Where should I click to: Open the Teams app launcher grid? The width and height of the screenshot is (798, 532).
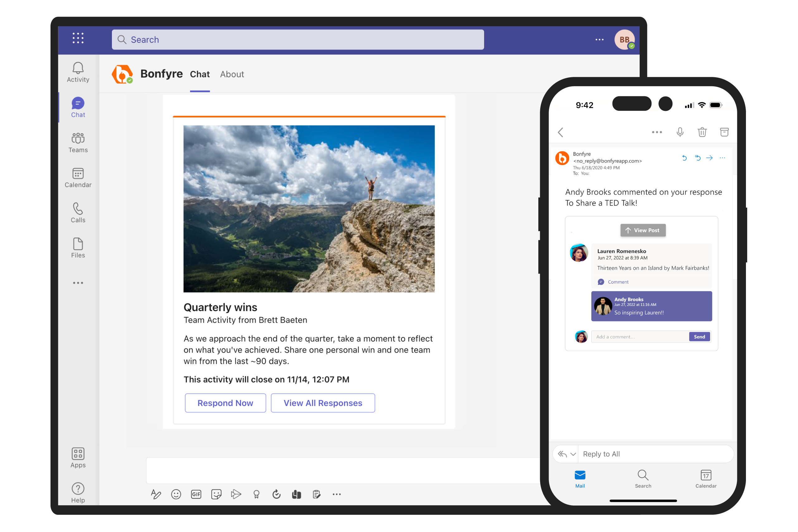[x=78, y=38]
